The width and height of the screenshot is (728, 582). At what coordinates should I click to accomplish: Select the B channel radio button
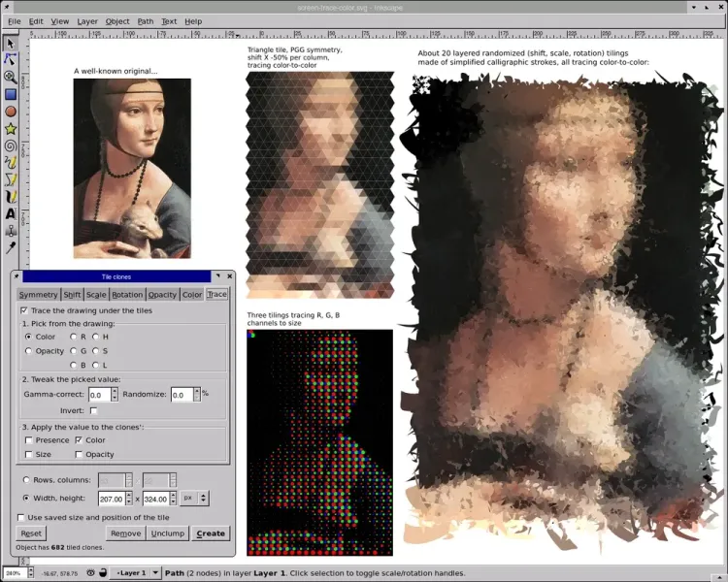[74, 366]
